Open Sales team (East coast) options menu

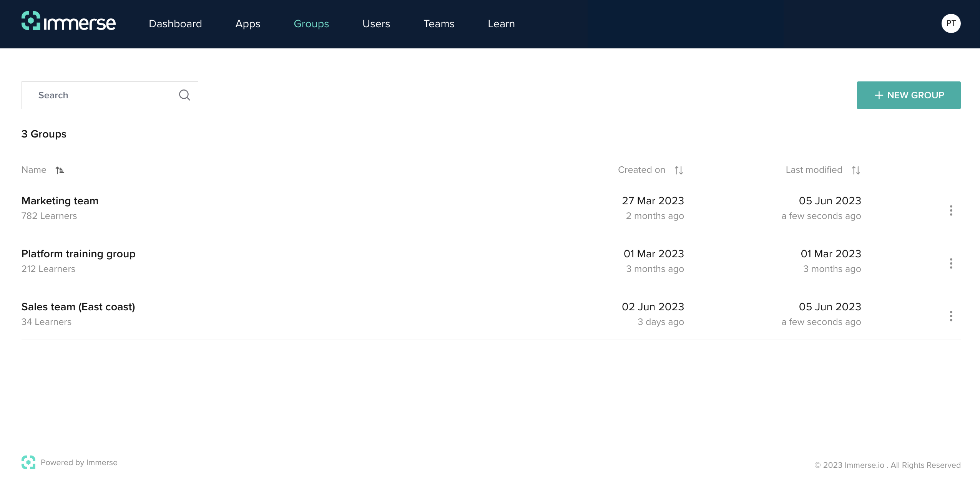coord(951,316)
